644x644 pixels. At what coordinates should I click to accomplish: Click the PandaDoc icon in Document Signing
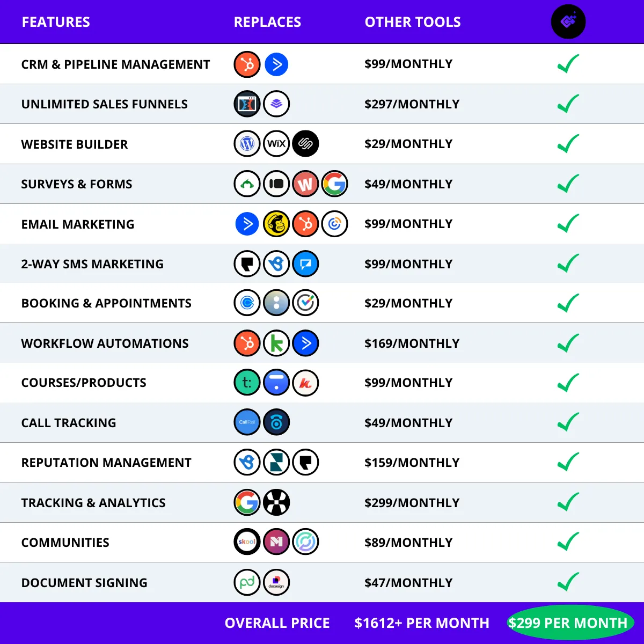(x=247, y=582)
